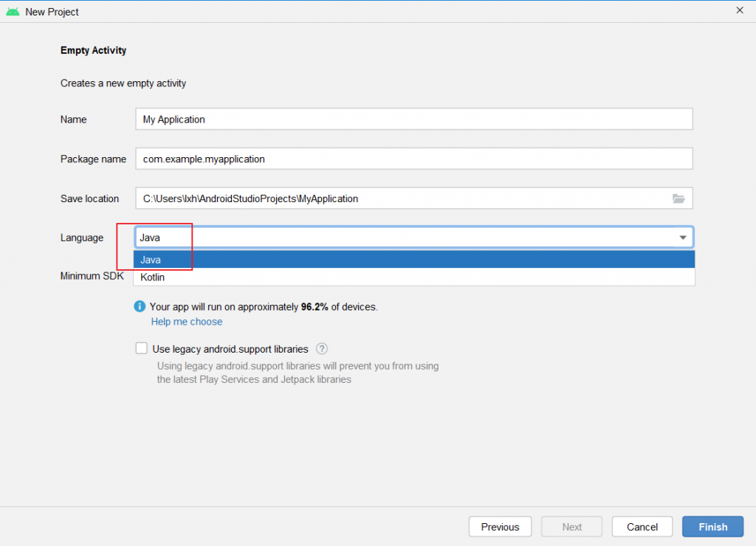756x546 pixels.
Task: Click into the Package name field
Action: (413, 159)
